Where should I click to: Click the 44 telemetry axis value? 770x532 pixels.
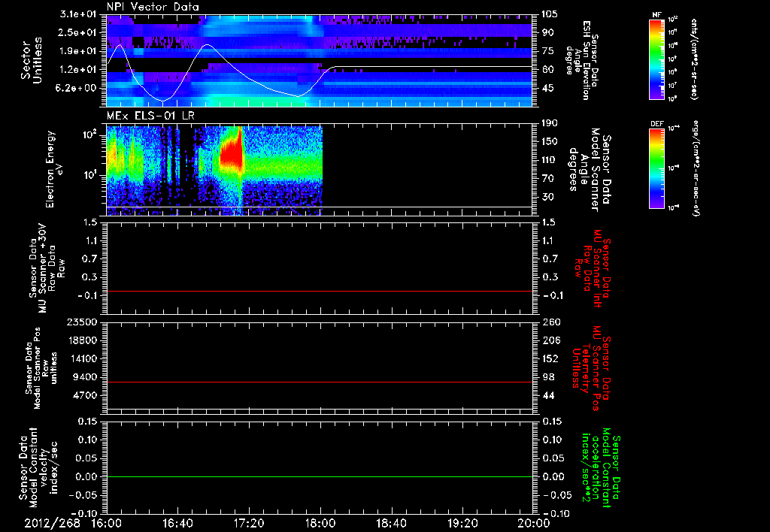point(547,395)
